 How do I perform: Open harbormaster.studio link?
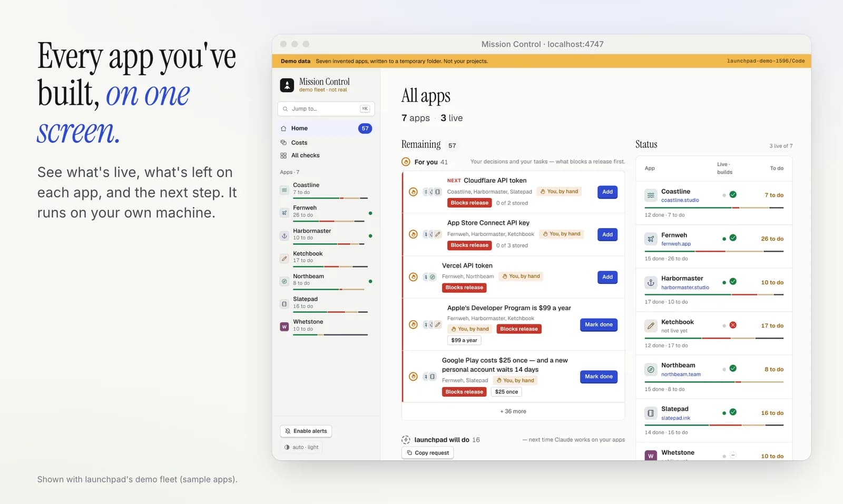(x=685, y=288)
